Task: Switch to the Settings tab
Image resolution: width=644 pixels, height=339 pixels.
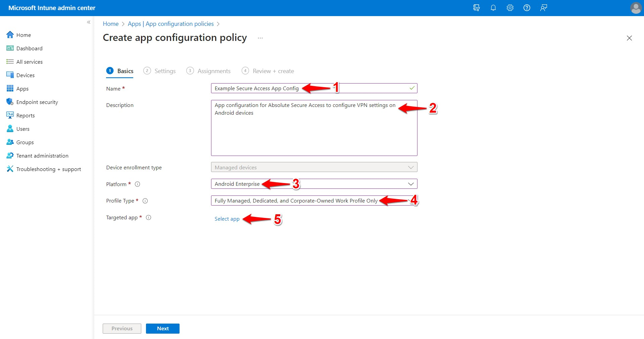Action: 165,71
